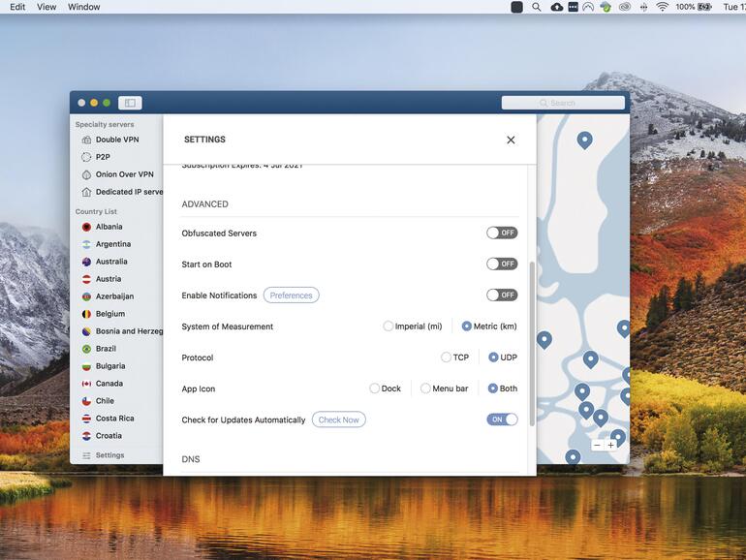
Task: Choose the Austria flag icon
Action: pyautogui.click(x=86, y=279)
